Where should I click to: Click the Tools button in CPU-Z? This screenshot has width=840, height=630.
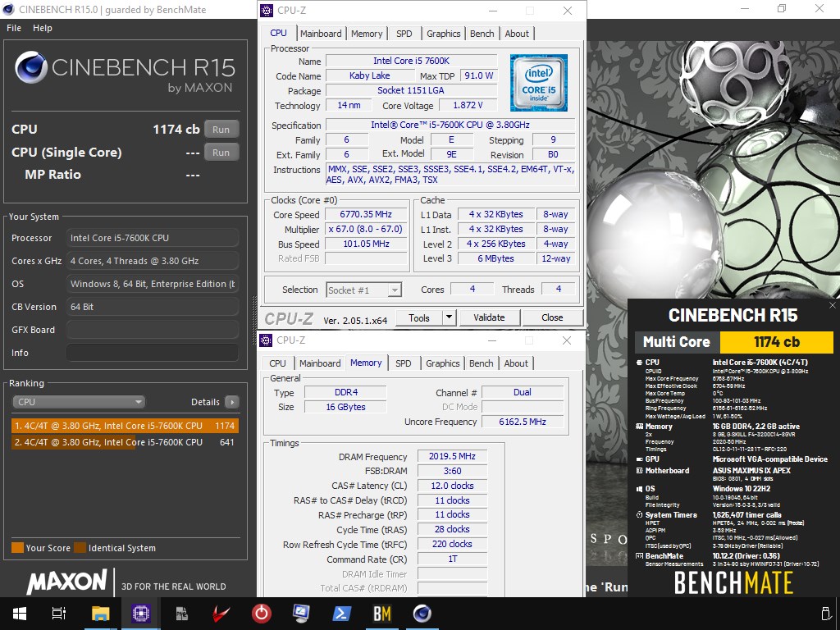(419, 317)
